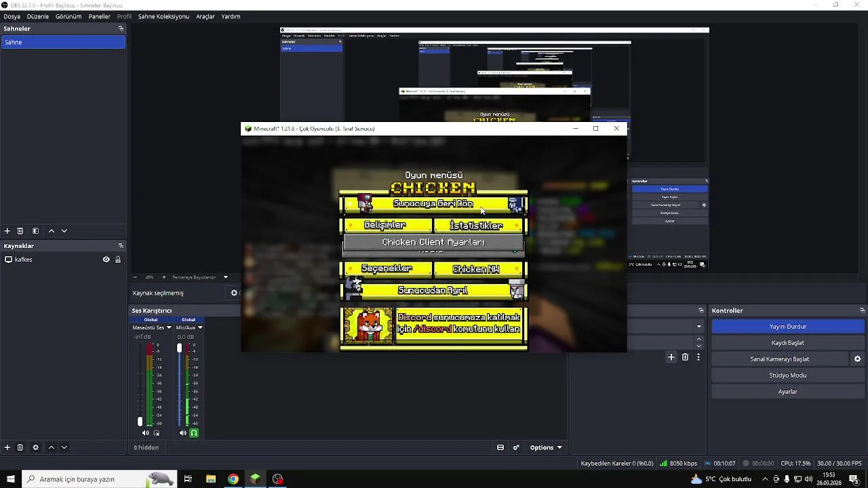Image resolution: width=868 pixels, height=488 pixels.
Task: Remove selected source with trash icon
Action: pos(20,447)
